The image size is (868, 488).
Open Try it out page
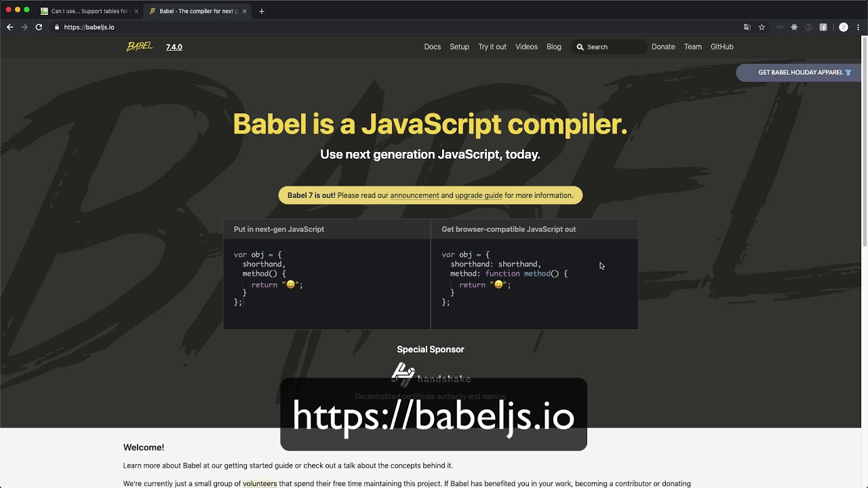click(x=492, y=47)
